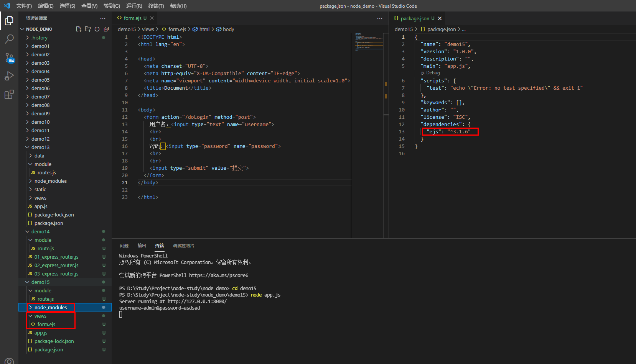Open package.json under demo13
The image size is (636, 364).
(x=65, y=223)
